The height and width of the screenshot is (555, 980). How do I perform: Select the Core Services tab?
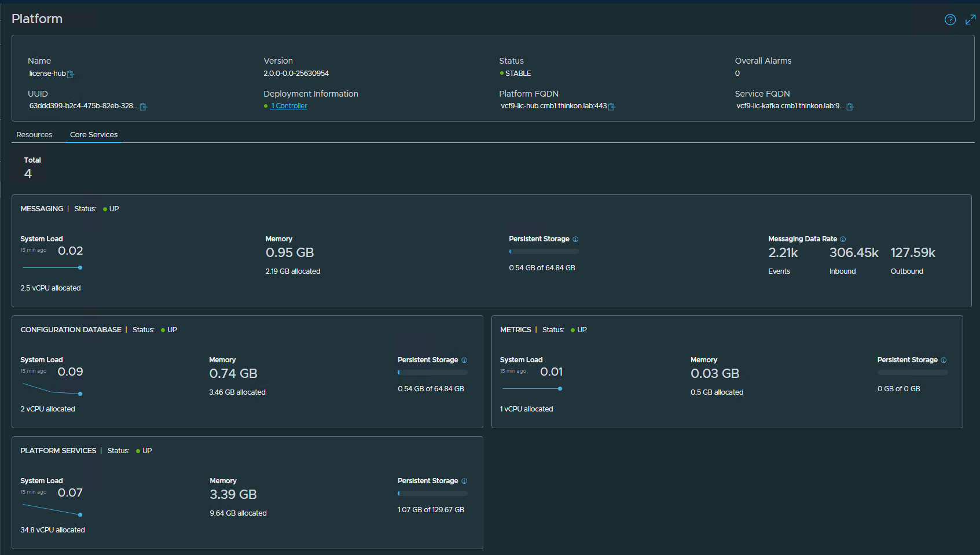pyautogui.click(x=94, y=135)
